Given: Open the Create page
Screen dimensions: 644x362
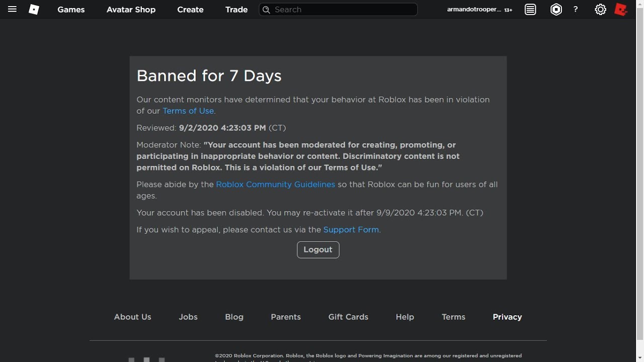Looking at the screenshot, I should [190, 10].
